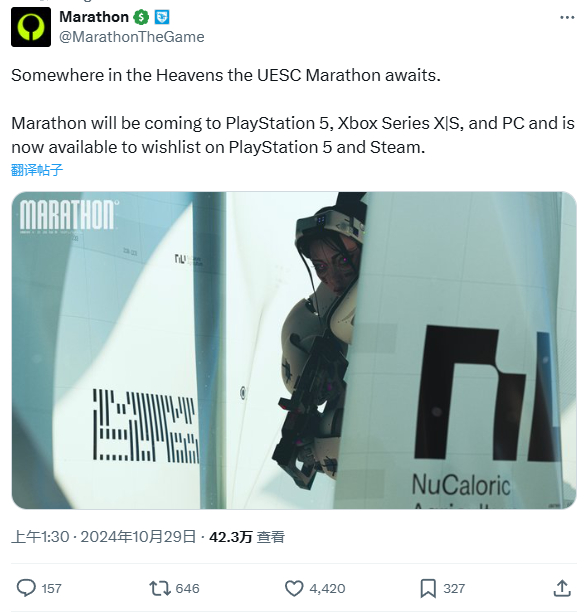Click the 646 reposts count

coord(187,589)
